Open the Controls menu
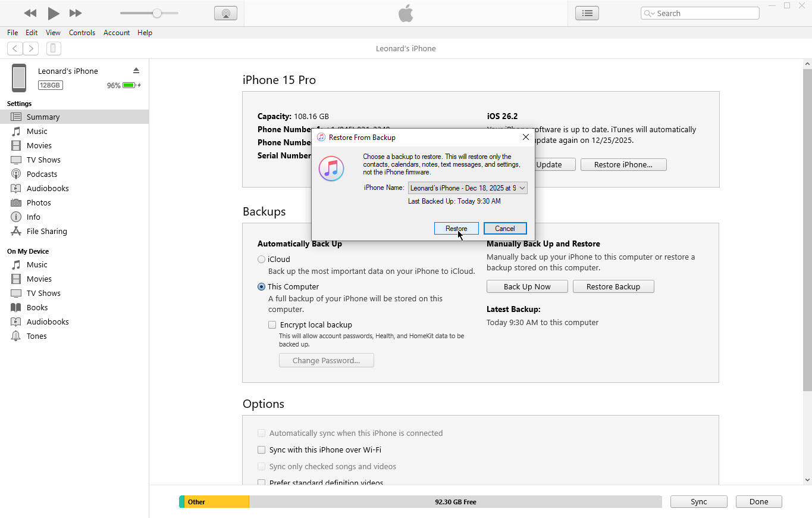 click(82, 33)
